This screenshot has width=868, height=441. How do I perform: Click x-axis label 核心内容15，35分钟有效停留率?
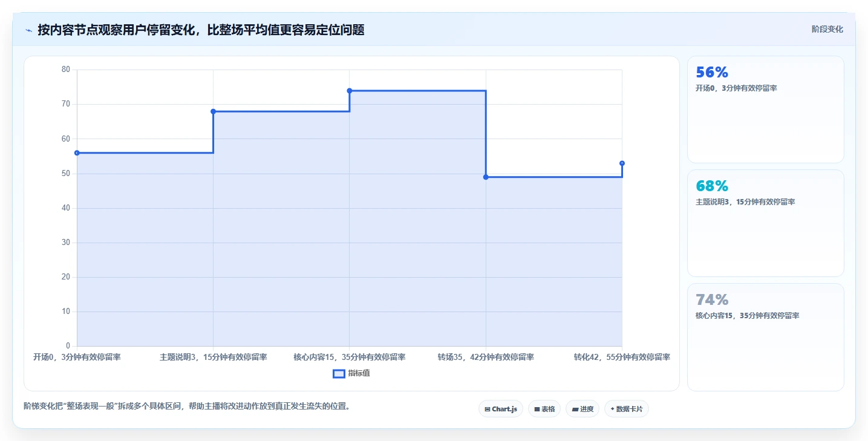pos(350,357)
